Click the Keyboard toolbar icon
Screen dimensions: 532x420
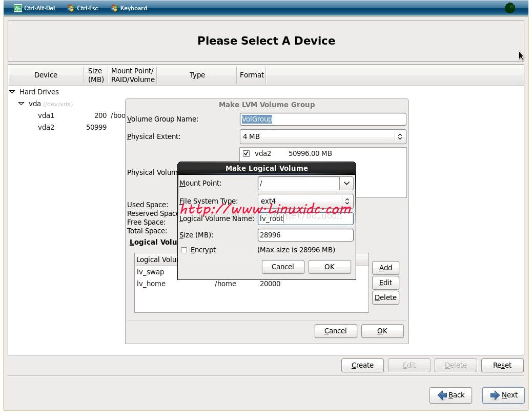coord(114,8)
